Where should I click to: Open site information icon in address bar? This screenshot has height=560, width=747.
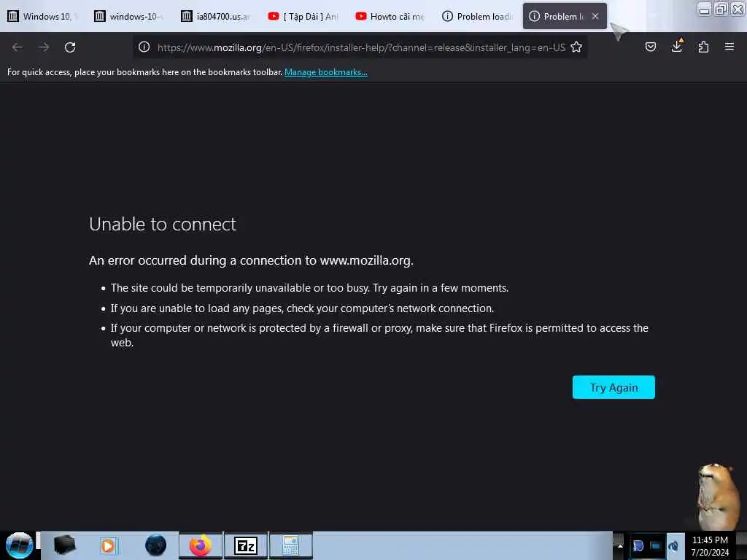click(144, 47)
